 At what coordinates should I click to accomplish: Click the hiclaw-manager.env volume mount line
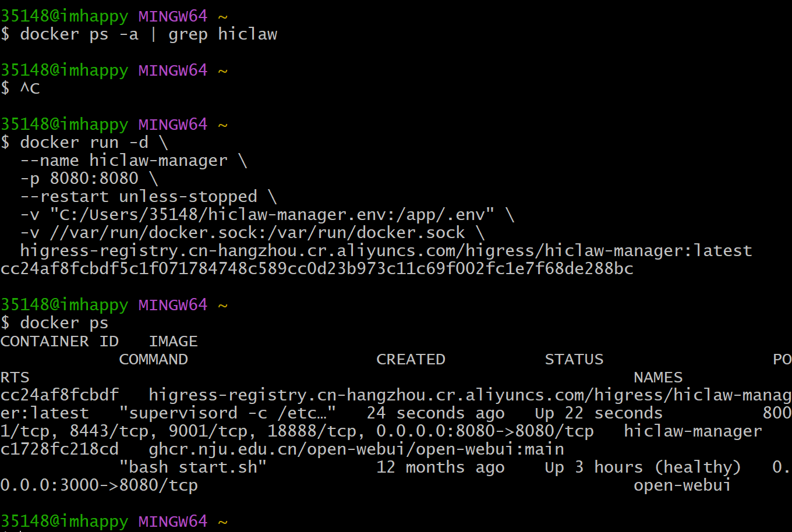pyautogui.click(x=267, y=215)
